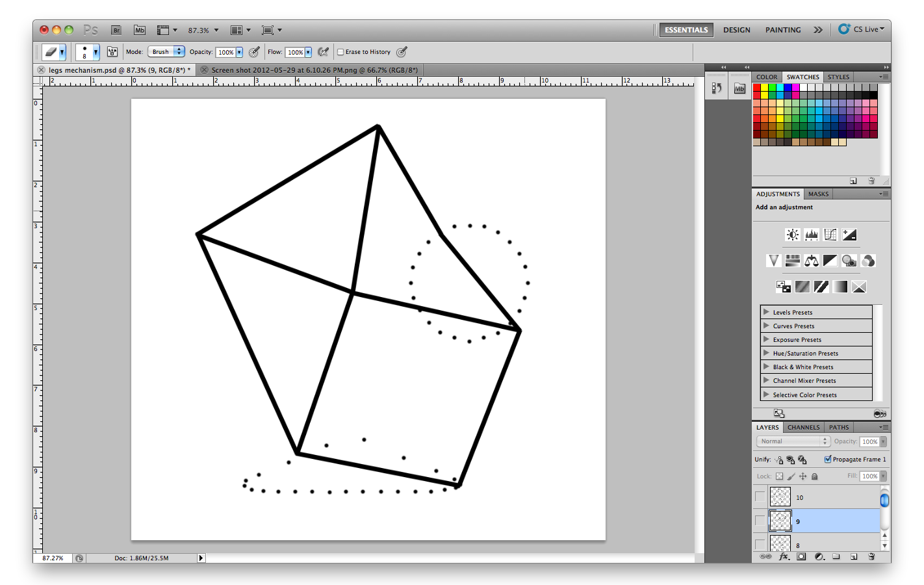Open the layer blend mode Normal dropdown

click(x=793, y=441)
